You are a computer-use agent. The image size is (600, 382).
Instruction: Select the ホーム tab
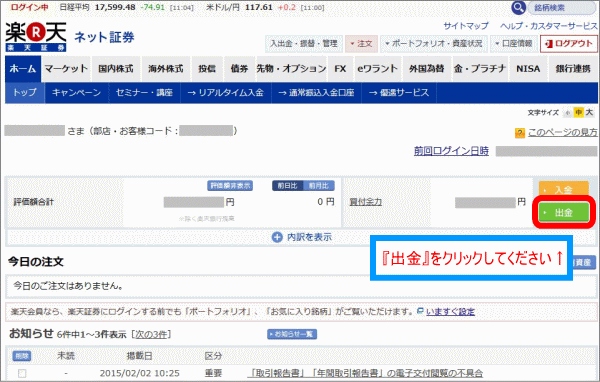tap(23, 69)
